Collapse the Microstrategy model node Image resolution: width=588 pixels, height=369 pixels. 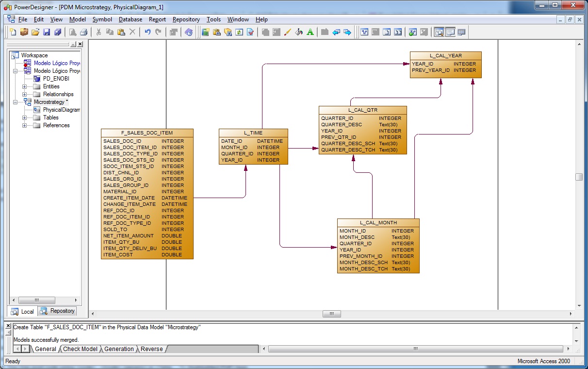click(15, 102)
